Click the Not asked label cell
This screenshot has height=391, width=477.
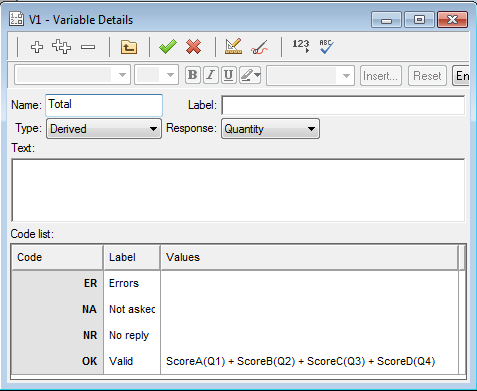[132, 309]
